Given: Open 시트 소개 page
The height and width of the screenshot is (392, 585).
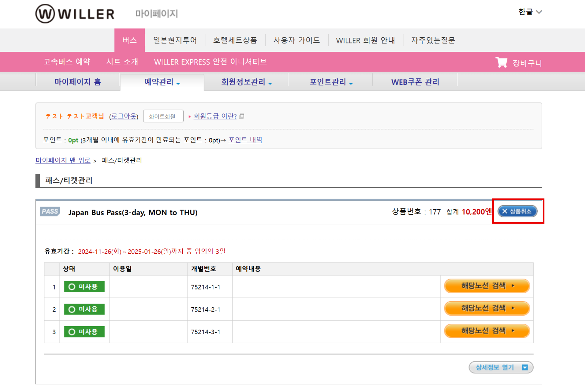Looking at the screenshot, I should tap(122, 62).
